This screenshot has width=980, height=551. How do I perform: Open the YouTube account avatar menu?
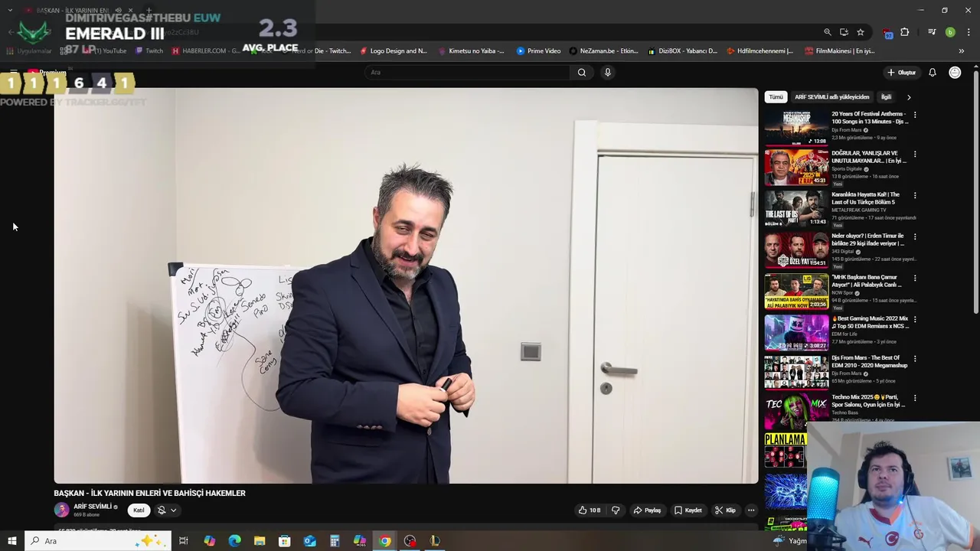[x=955, y=73]
